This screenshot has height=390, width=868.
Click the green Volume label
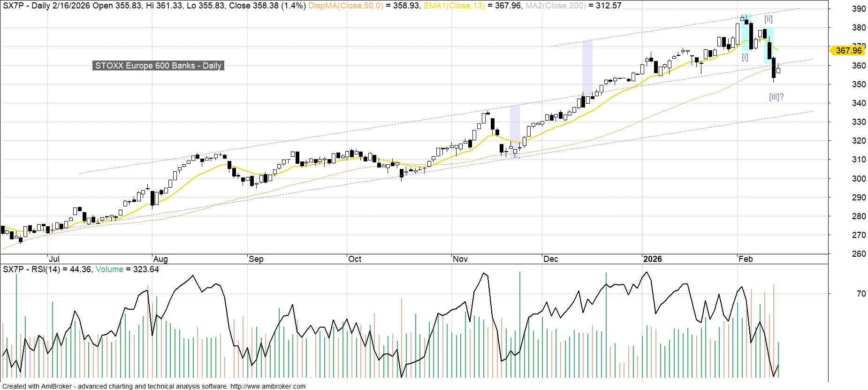pos(109,269)
